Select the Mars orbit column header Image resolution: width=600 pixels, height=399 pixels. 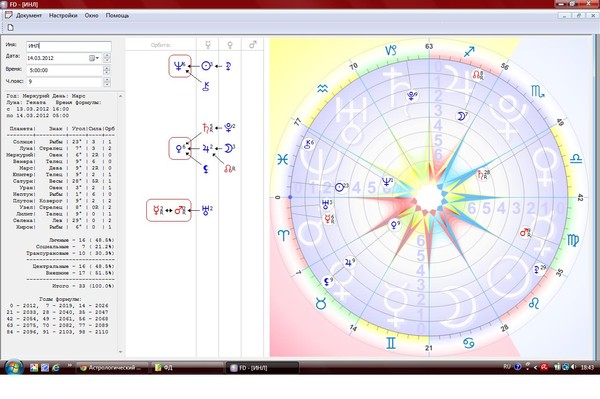pyautogui.click(x=253, y=45)
